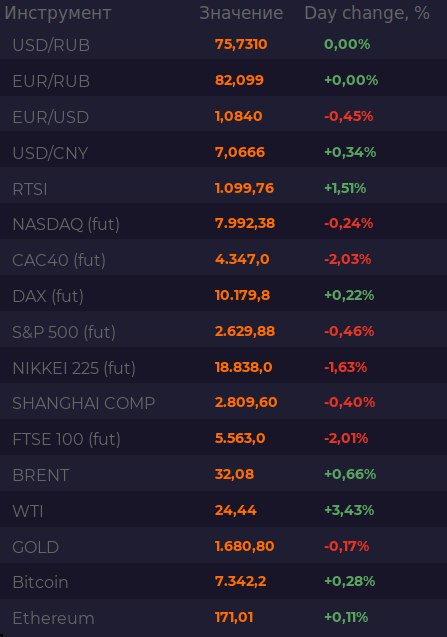Select the Ethereum instrument
Image resolution: width=447 pixels, height=637 pixels.
[224, 618]
